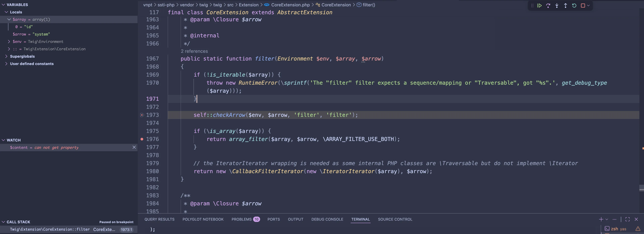Image resolution: width=644 pixels, height=234 pixels.
Task: Grab the debug toolbar drag handle
Action: tap(532, 6)
